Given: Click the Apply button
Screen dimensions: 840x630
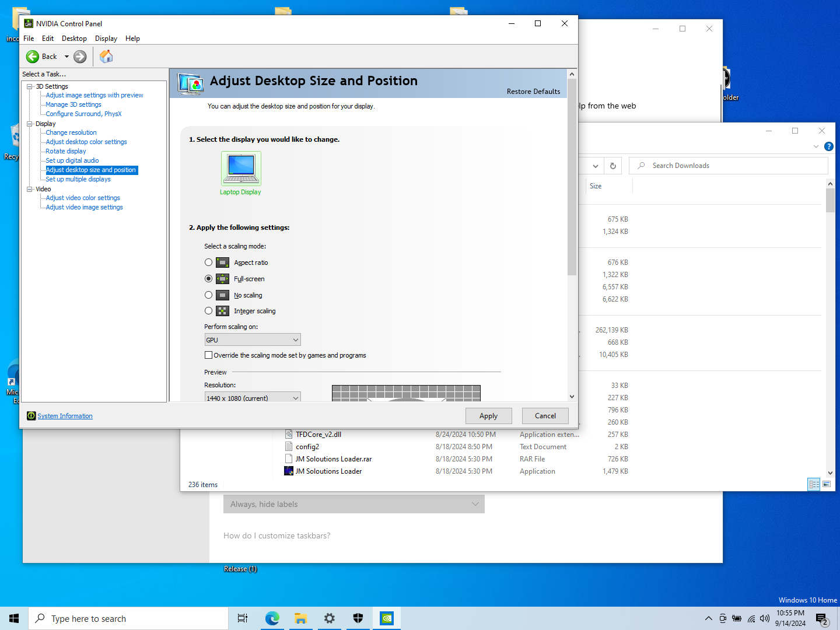Looking at the screenshot, I should (x=489, y=416).
